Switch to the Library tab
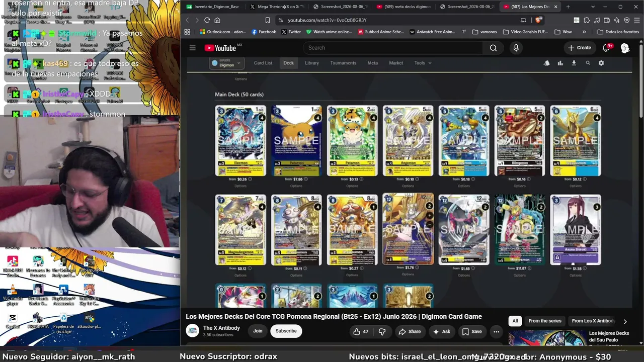644x362 pixels. 312,63
